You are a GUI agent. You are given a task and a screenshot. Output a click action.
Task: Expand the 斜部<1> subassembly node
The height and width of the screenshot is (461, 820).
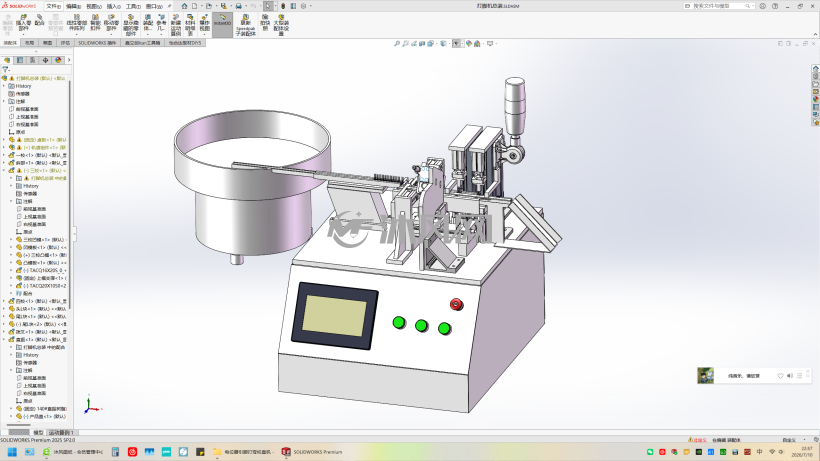(4, 163)
